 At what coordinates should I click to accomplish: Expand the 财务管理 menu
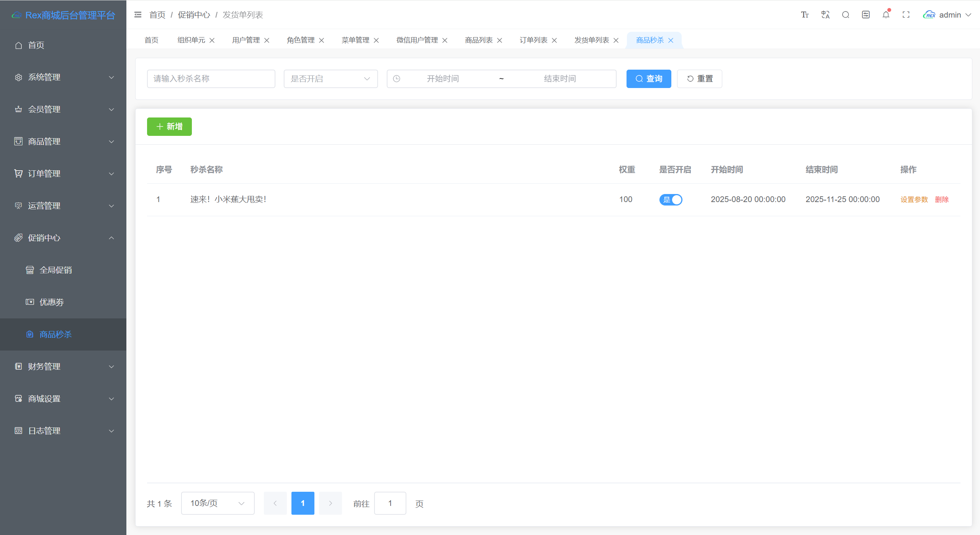click(63, 366)
